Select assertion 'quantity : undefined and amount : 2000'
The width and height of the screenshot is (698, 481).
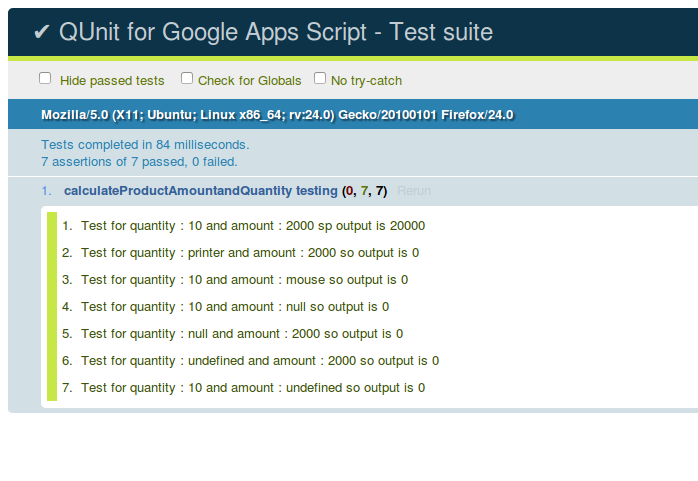pos(260,361)
